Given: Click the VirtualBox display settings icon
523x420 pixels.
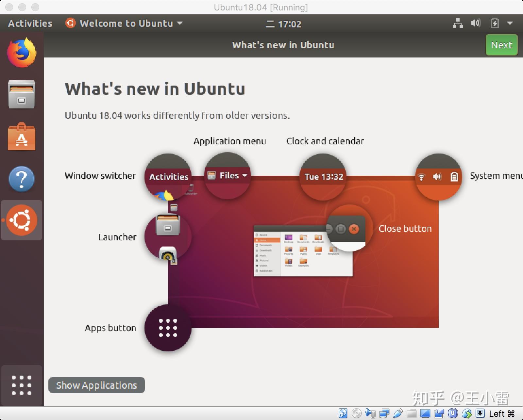Looking at the screenshot, I should 425,413.
